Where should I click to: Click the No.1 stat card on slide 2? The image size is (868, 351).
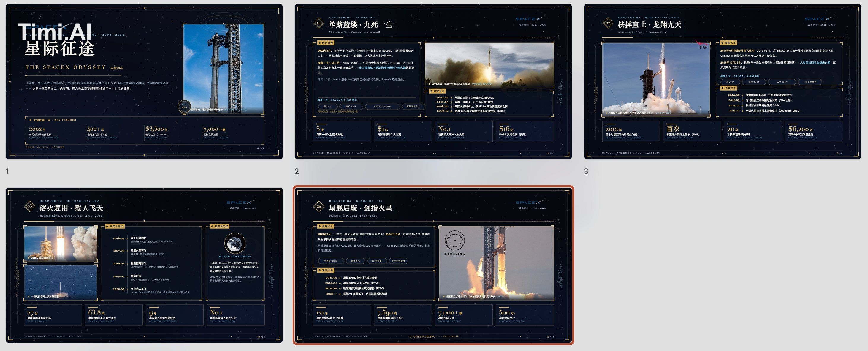pyautogui.click(x=464, y=131)
